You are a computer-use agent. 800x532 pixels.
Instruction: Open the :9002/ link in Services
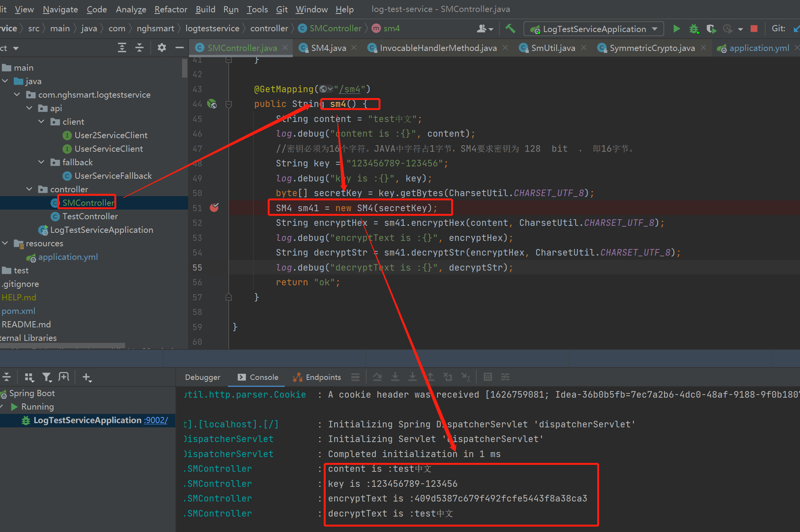click(x=156, y=420)
